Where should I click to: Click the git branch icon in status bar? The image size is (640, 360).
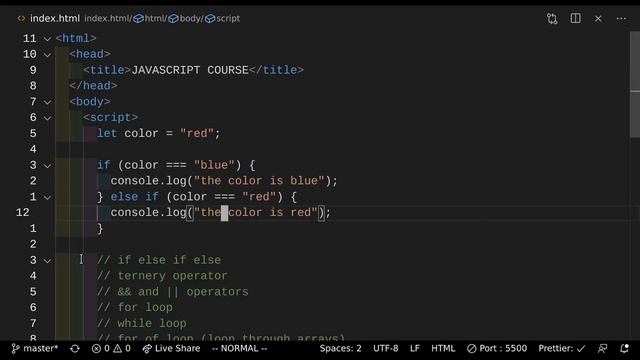pos(16,349)
